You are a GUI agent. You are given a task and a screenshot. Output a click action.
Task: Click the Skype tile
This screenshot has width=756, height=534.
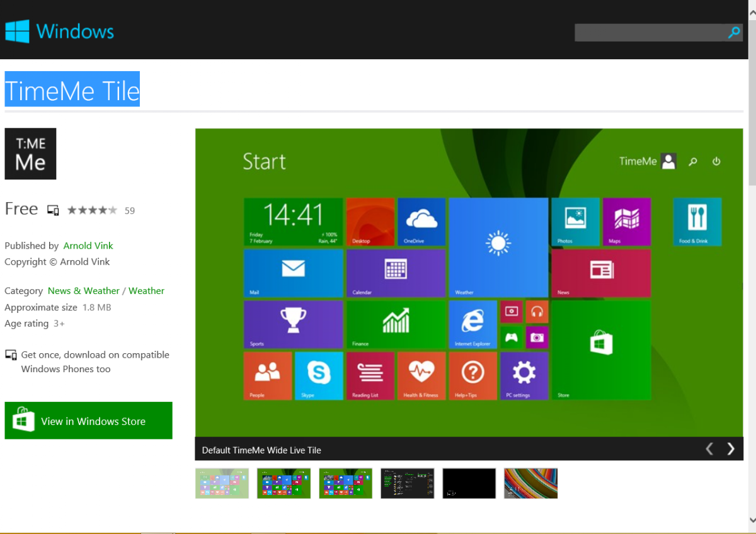pyautogui.click(x=319, y=376)
